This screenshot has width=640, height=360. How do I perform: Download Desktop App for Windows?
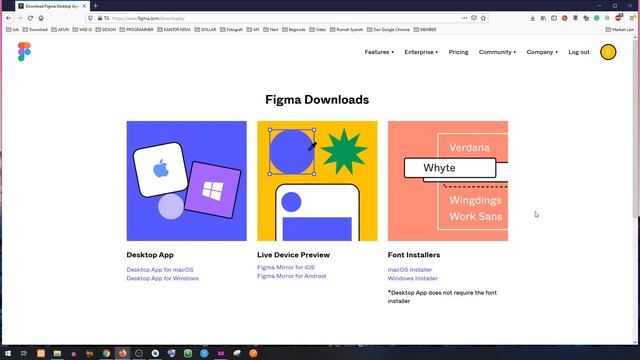(x=162, y=278)
